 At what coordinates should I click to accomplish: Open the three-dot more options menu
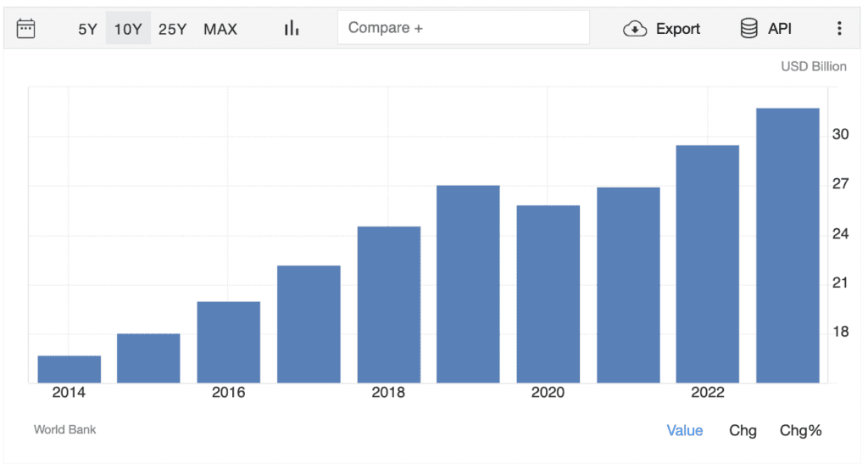point(839,28)
